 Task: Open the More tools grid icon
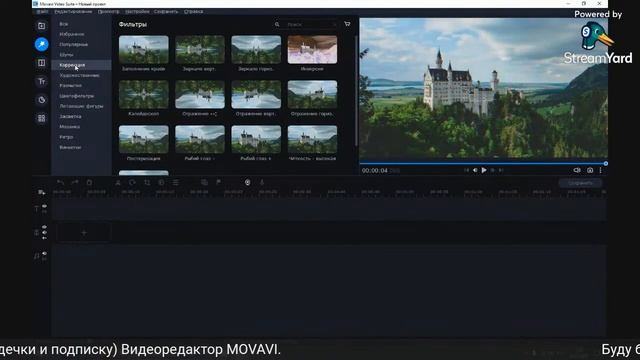[x=41, y=118]
